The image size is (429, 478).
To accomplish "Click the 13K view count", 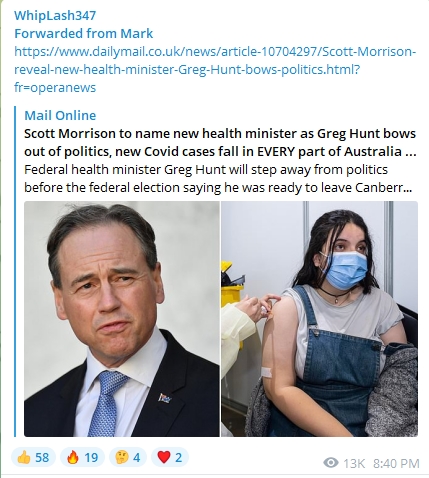I will [354, 463].
